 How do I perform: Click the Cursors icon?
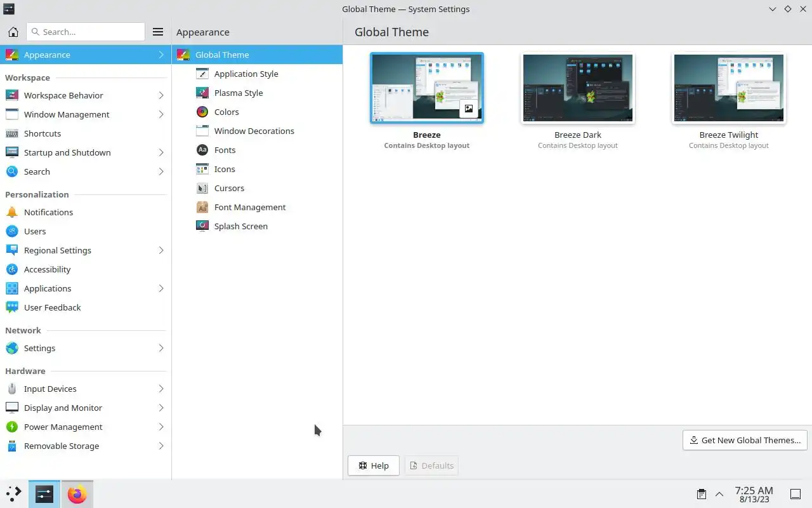tap(202, 188)
